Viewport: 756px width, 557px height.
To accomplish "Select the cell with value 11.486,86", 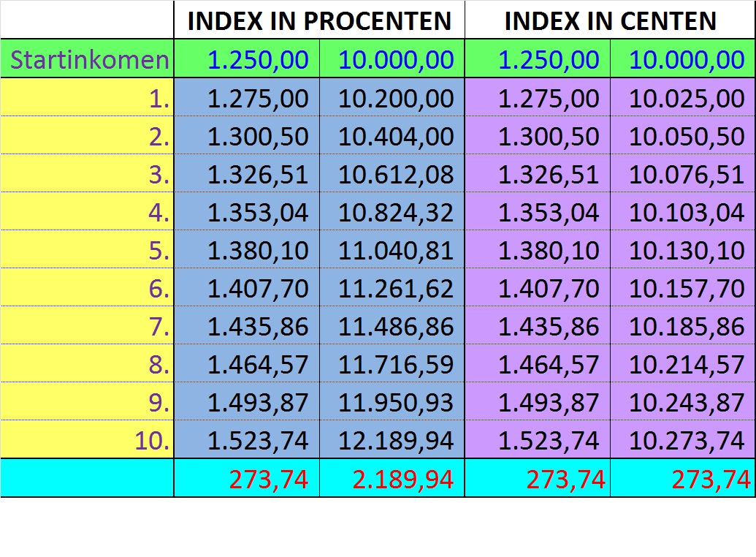I will pyautogui.click(x=392, y=326).
